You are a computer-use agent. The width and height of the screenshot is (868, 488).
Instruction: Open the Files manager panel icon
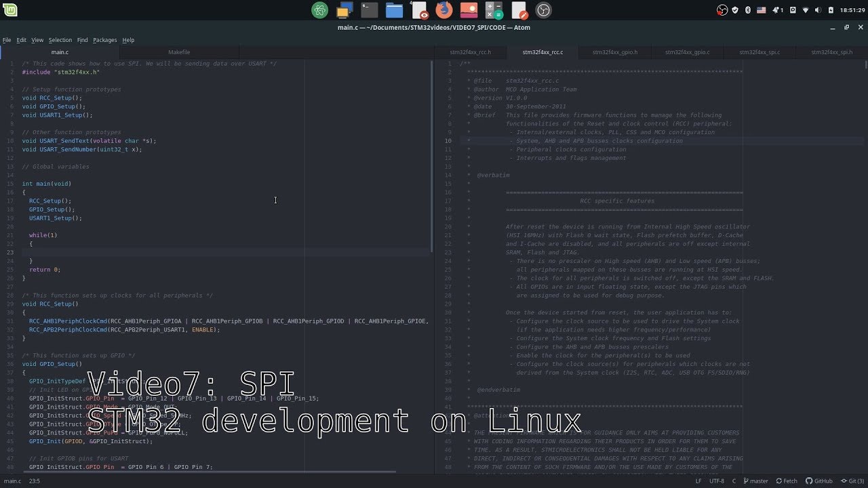(x=394, y=10)
